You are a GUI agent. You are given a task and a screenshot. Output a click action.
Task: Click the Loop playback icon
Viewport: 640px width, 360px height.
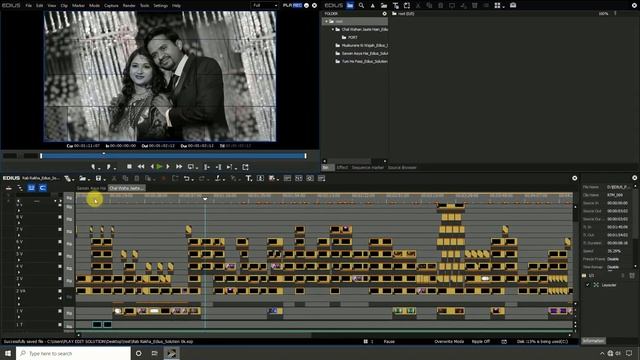coord(191,167)
